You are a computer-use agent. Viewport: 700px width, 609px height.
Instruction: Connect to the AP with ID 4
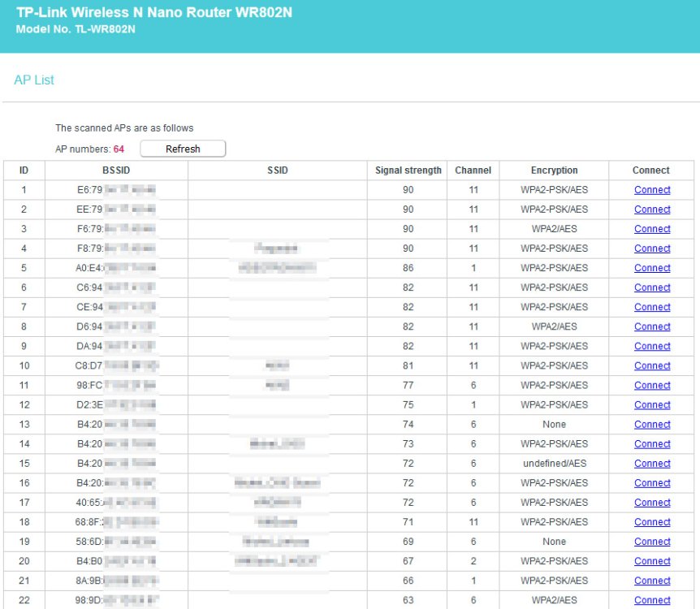(652, 248)
